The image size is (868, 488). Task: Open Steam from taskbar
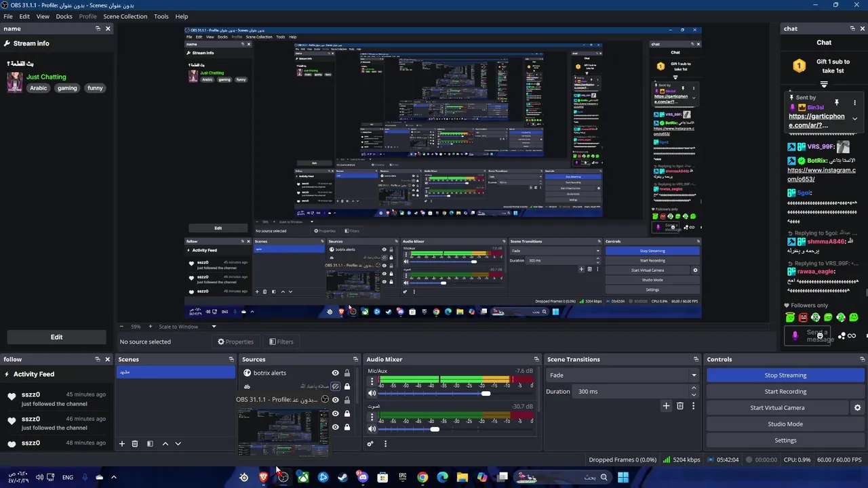coord(343,477)
